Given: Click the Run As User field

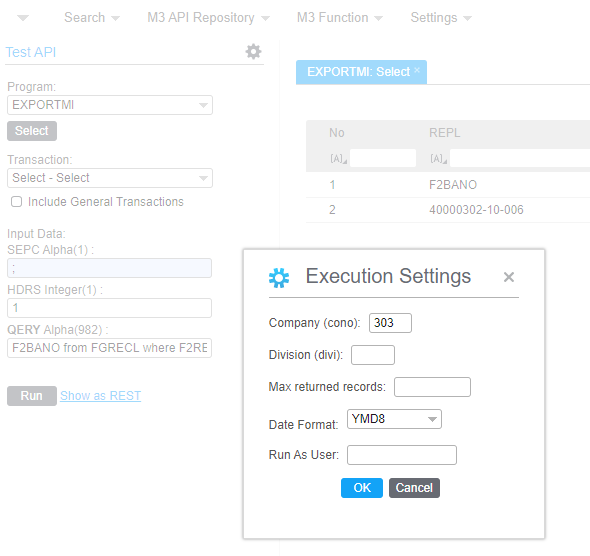Looking at the screenshot, I should click(x=401, y=455).
